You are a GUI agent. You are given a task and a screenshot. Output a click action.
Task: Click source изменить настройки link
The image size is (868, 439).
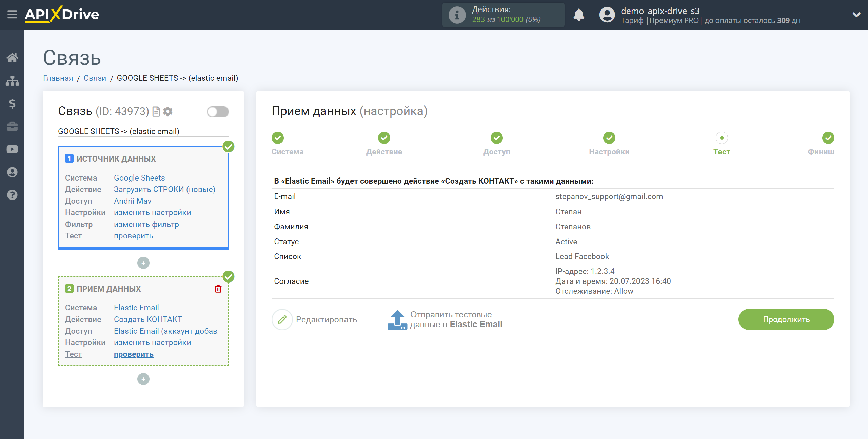pyautogui.click(x=152, y=212)
